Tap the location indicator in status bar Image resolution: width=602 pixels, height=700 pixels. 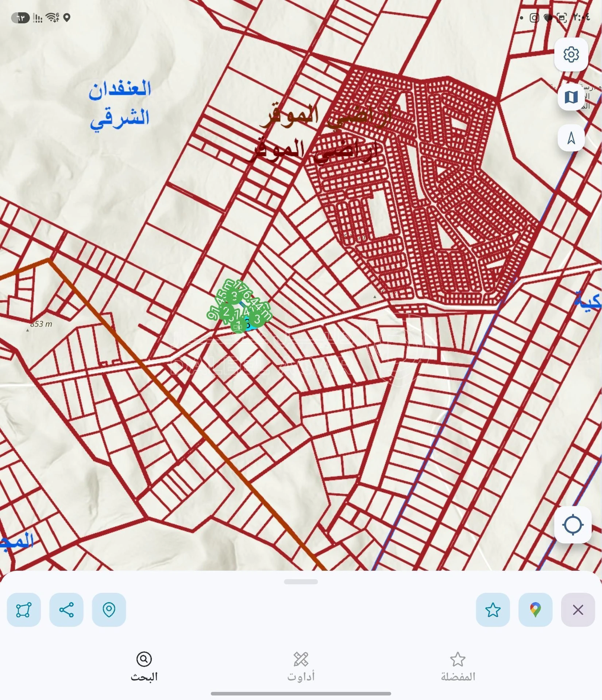[x=67, y=17]
